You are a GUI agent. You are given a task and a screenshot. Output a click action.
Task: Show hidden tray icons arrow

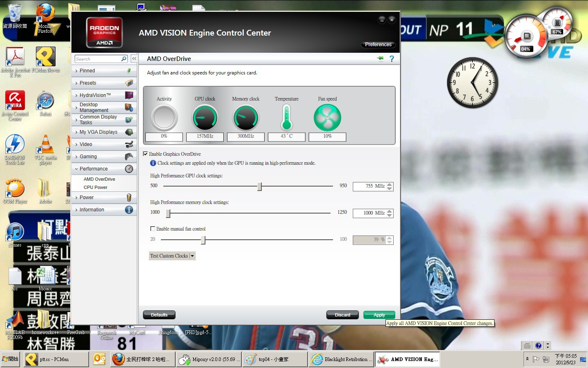pos(527,359)
